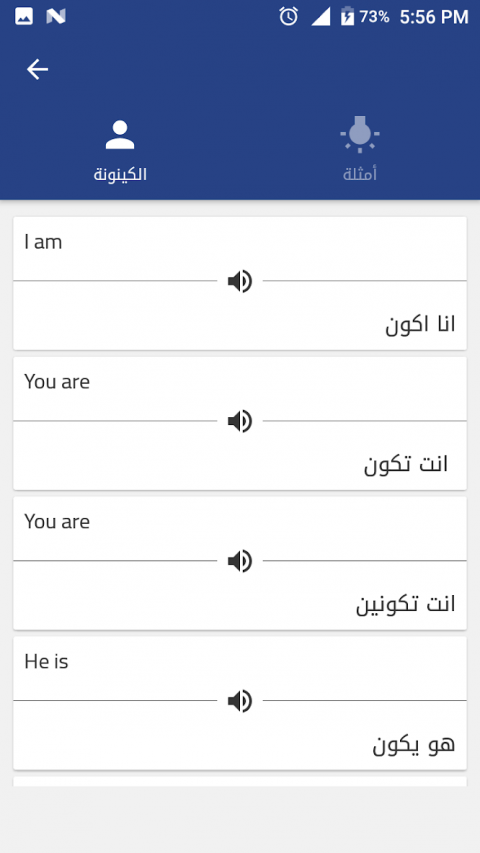Tap the Arabic text هو يكون
The image size is (480, 853).
pos(414,744)
